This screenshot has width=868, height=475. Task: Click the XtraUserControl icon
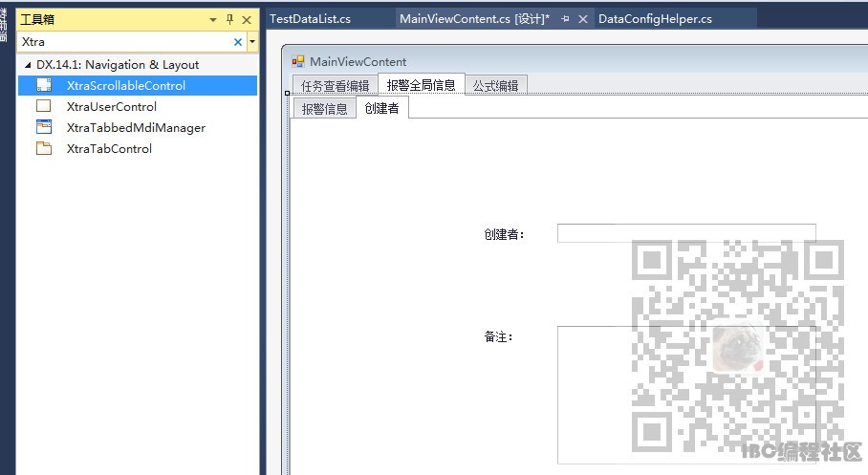click(44, 106)
